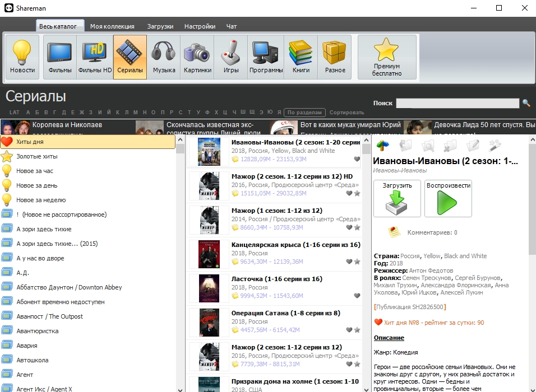
Task: Open the Программы computer category
Action: click(266, 57)
